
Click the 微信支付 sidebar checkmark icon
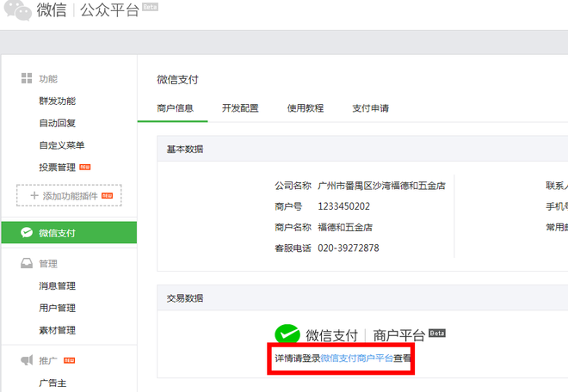(x=27, y=232)
